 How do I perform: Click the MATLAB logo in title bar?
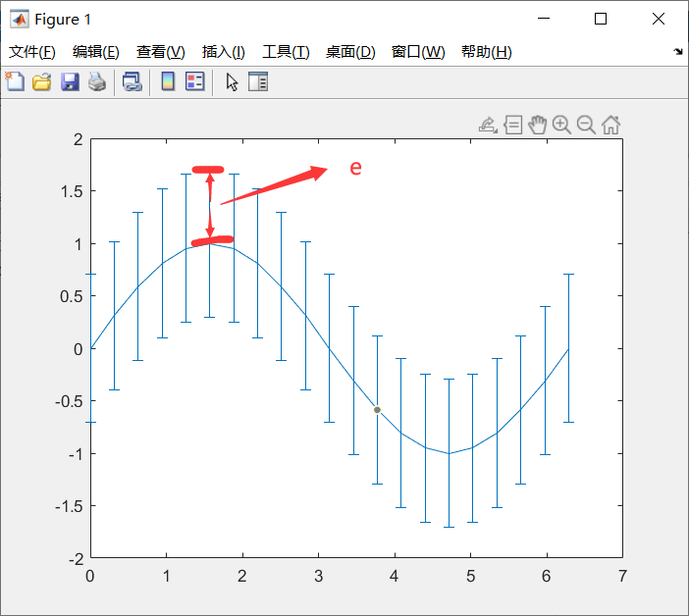[x=20, y=19]
